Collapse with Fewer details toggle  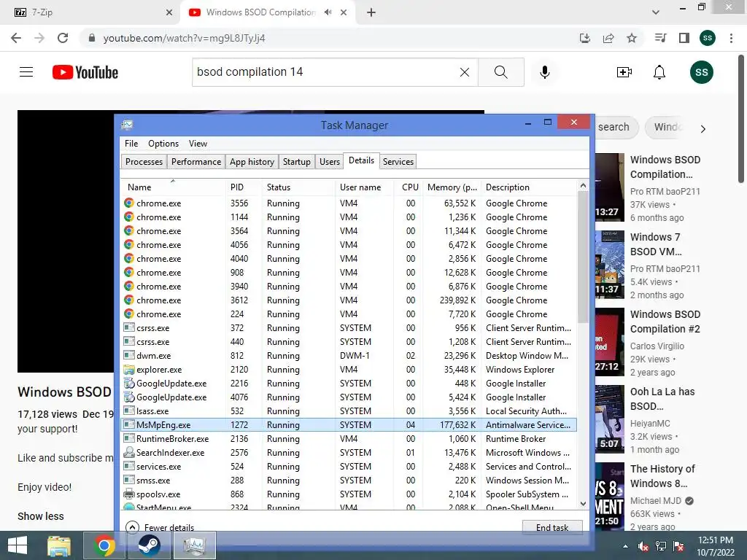[x=160, y=527]
